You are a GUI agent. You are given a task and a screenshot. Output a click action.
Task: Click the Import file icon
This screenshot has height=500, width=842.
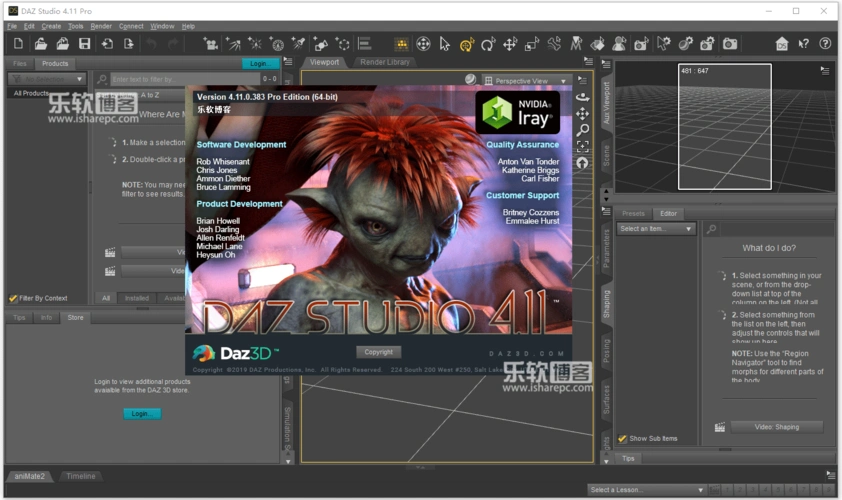pyautogui.click(x=107, y=44)
